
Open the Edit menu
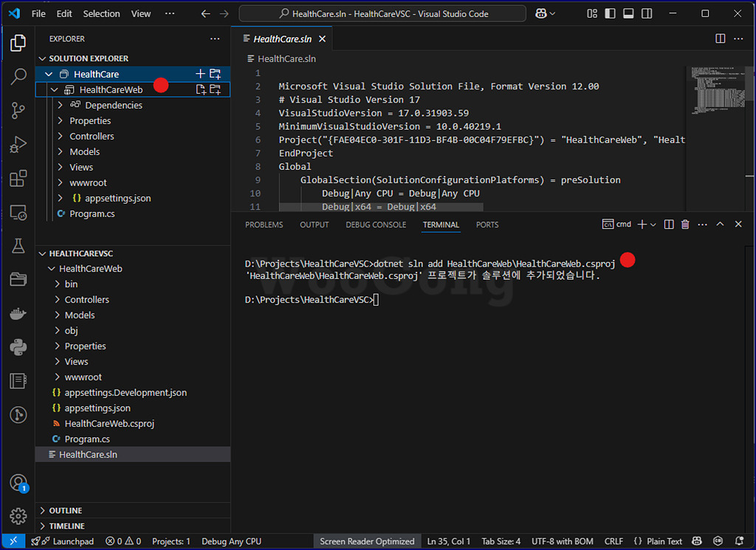(64, 13)
